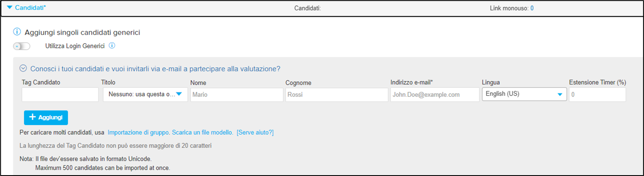Open the Titolo dropdown
Image resolution: width=644 pixels, height=176 pixels.
[x=146, y=95]
